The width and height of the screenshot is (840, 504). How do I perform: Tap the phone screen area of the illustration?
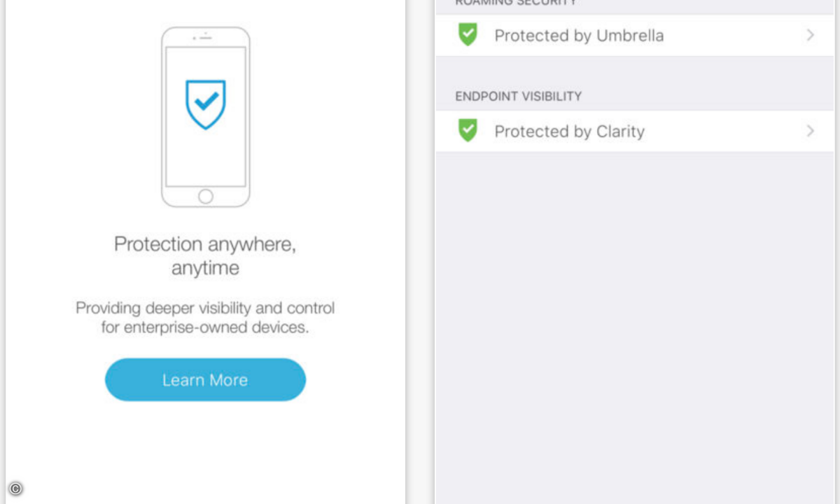click(x=206, y=116)
